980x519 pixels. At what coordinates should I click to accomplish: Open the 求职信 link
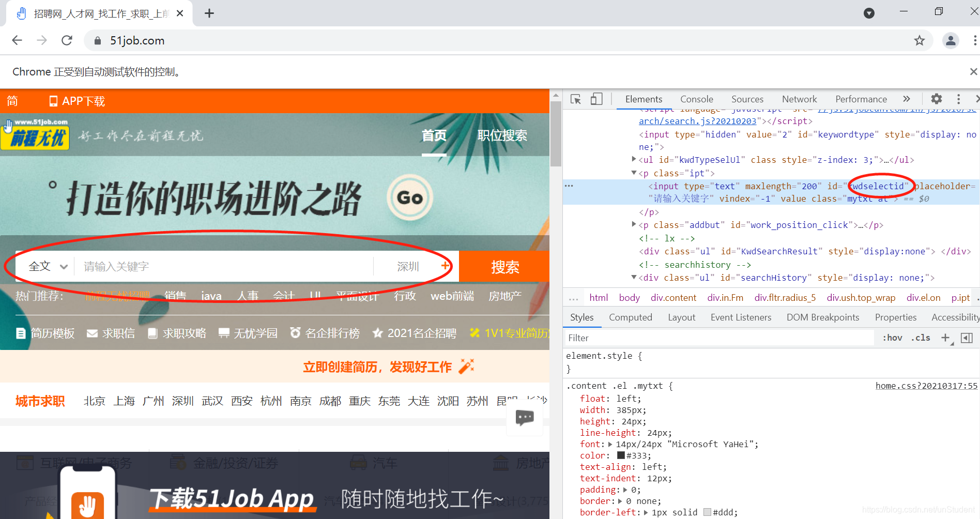pos(111,333)
